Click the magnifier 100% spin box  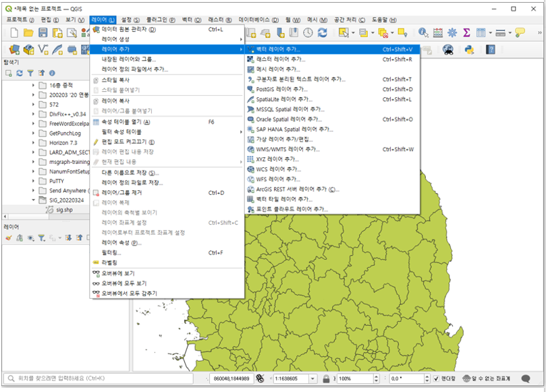click(x=358, y=379)
